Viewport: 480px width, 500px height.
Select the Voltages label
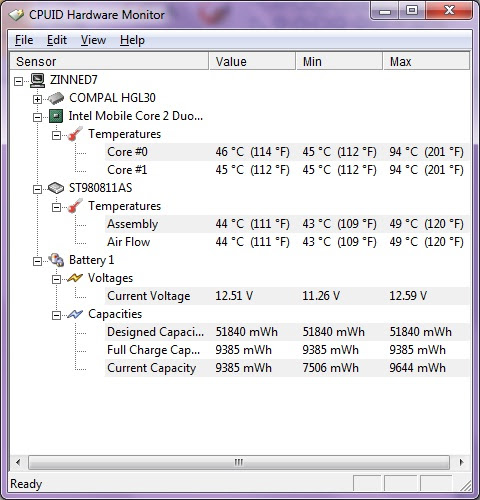[110, 278]
